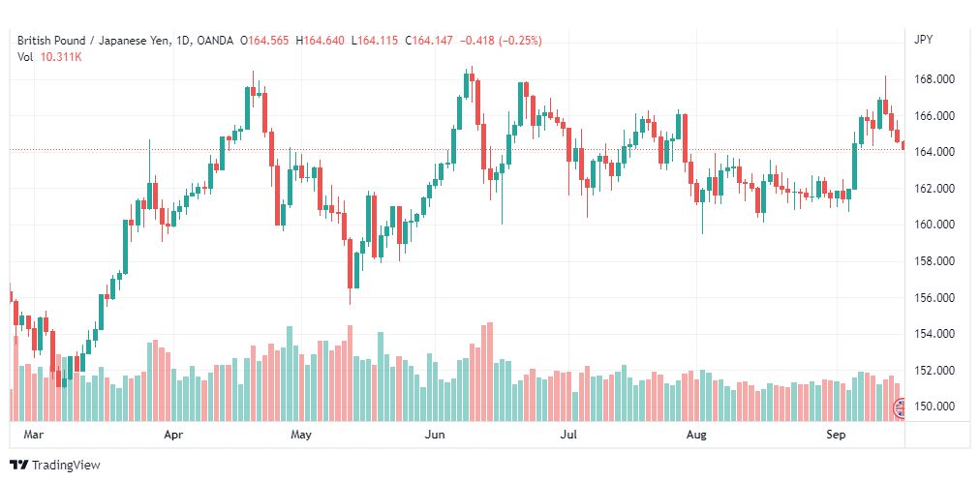Viewport: 980px width, 482px height.
Task: Click the percent change −0.25% readout
Action: point(520,41)
